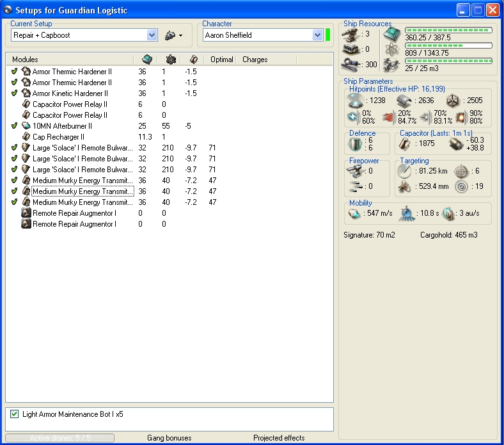
Task: Click the Charges column header
Action: pos(267,60)
